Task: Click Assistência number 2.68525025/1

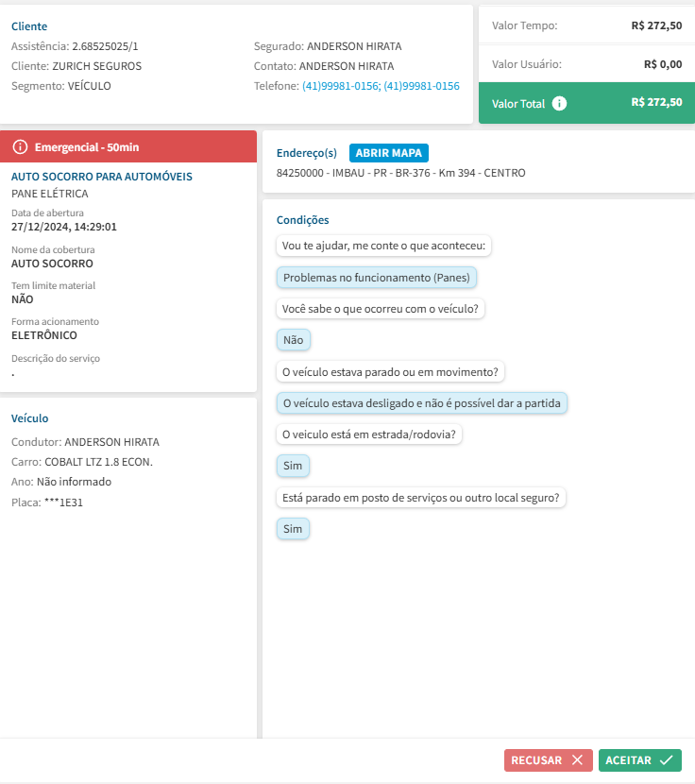Action: pyautogui.click(x=105, y=46)
